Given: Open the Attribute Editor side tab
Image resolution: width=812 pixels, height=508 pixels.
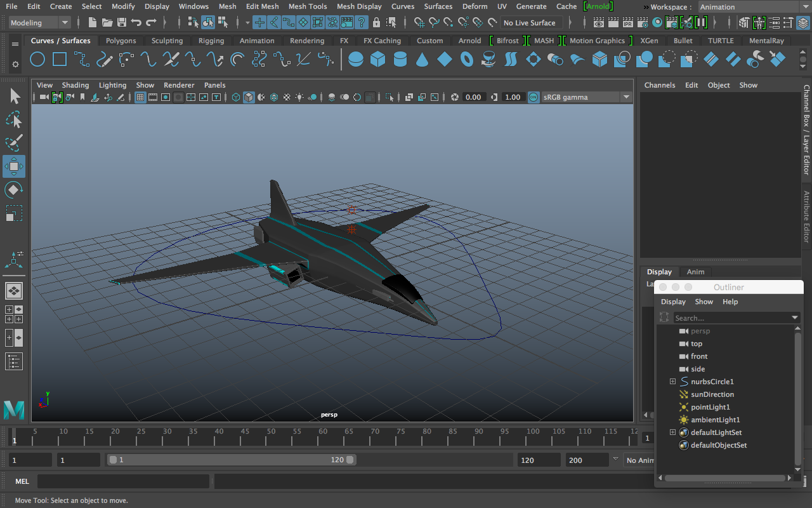Looking at the screenshot, I should (x=806, y=217).
